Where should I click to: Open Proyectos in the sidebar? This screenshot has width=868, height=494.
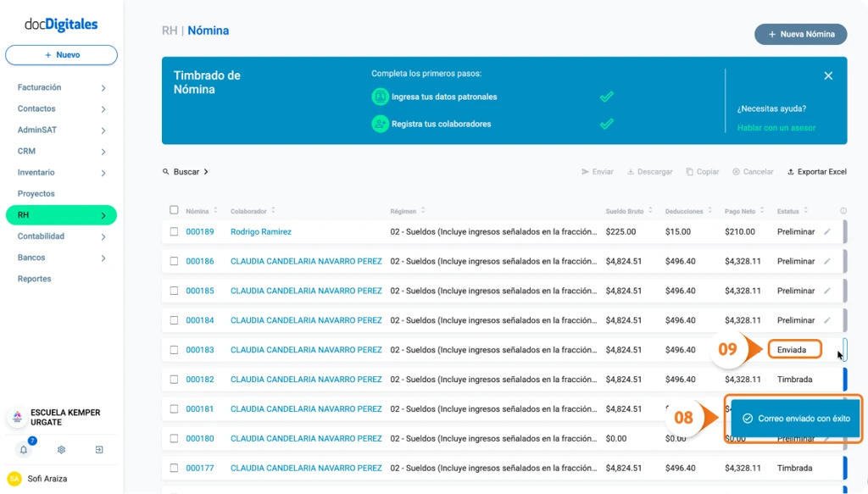(x=36, y=193)
